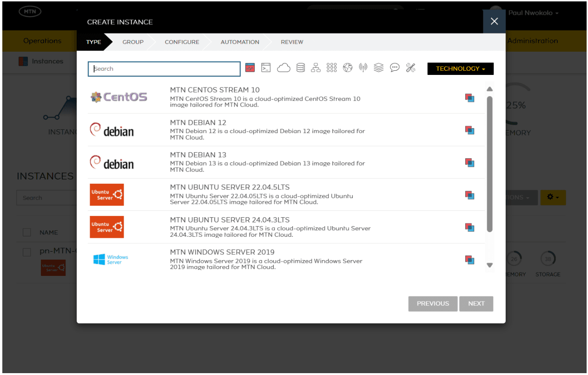Filter by the chat bubble messaging icon
Viewport: 588px width, 375px height.
pos(395,68)
